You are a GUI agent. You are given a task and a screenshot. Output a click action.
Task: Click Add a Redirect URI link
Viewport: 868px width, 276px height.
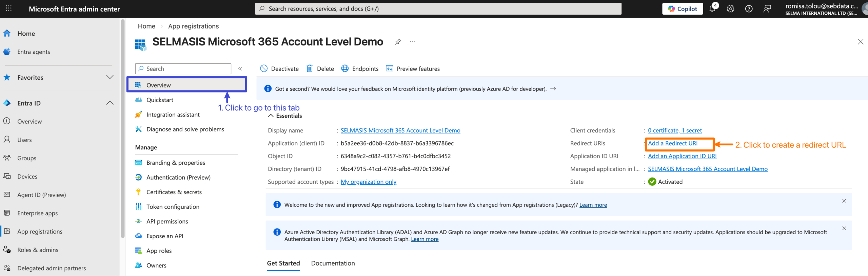(x=672, y=143)
